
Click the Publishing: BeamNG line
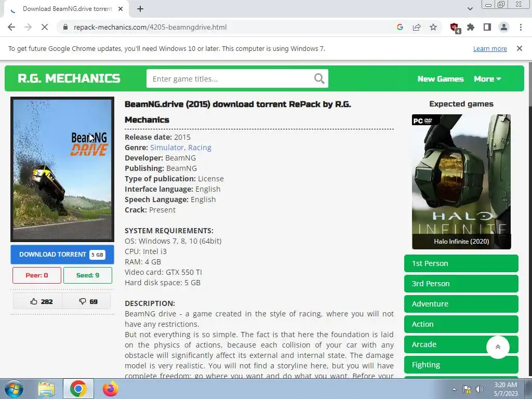161,168
